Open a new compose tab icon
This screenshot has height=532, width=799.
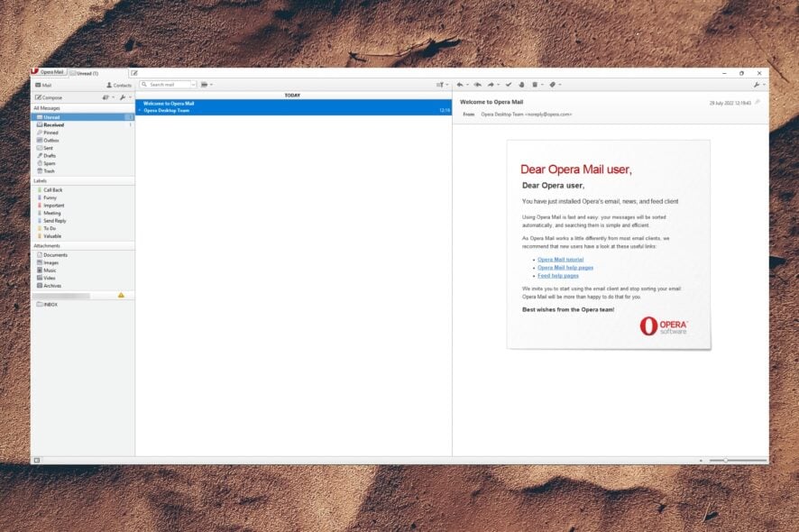(134, 73)
